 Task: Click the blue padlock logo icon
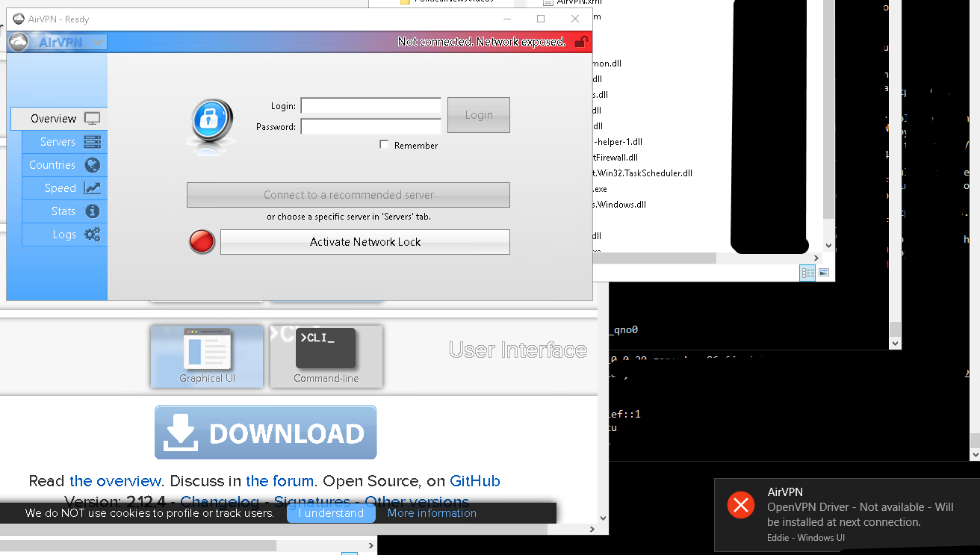[212, 121]
